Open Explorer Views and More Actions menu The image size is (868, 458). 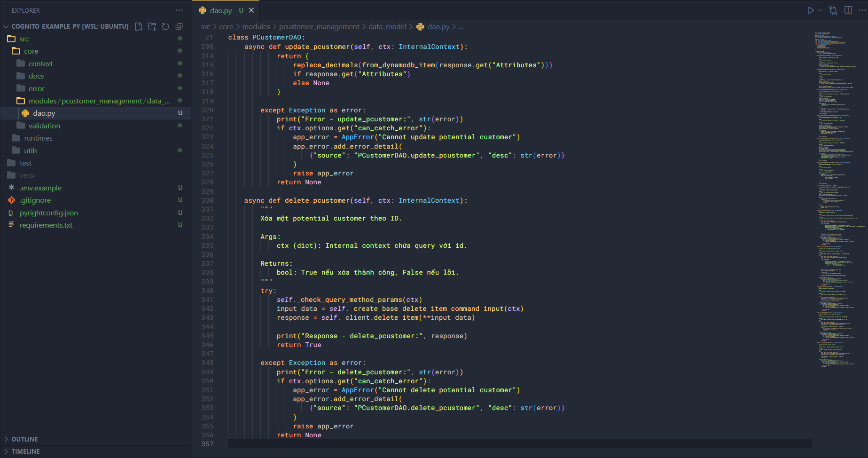tap(179, 10)
